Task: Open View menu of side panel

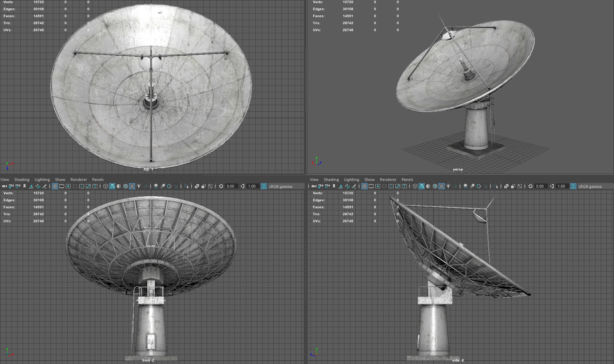Action: [x=314, y=180]
